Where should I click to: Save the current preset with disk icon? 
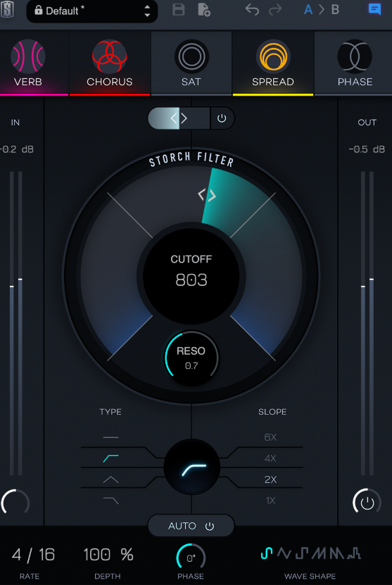179,10
